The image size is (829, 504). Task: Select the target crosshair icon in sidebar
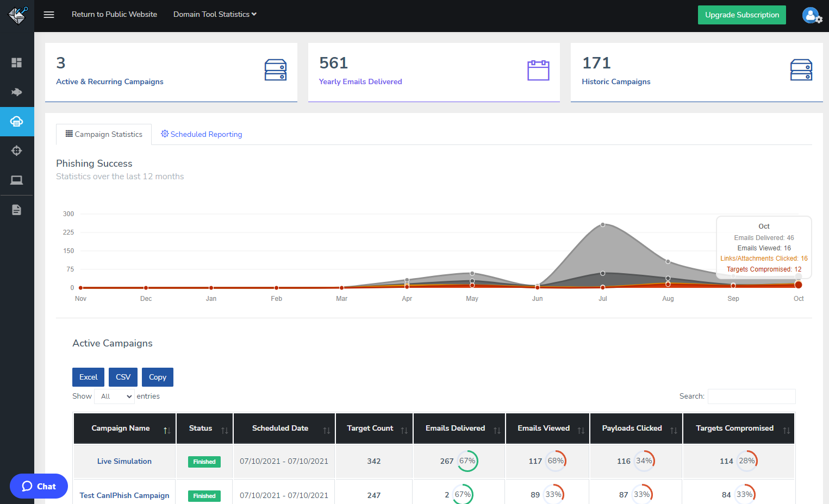[16, 150]
